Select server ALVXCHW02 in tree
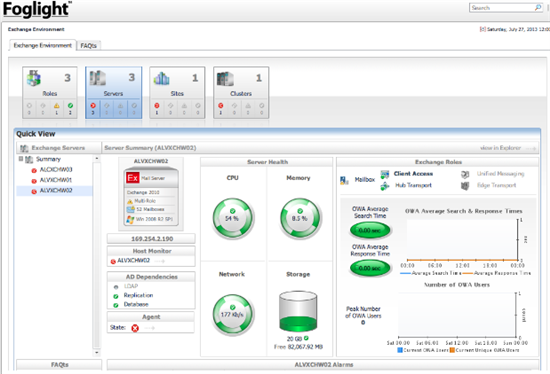Viewport: 550px width, 374px height. pyautogui.click(x=56, y=191)
